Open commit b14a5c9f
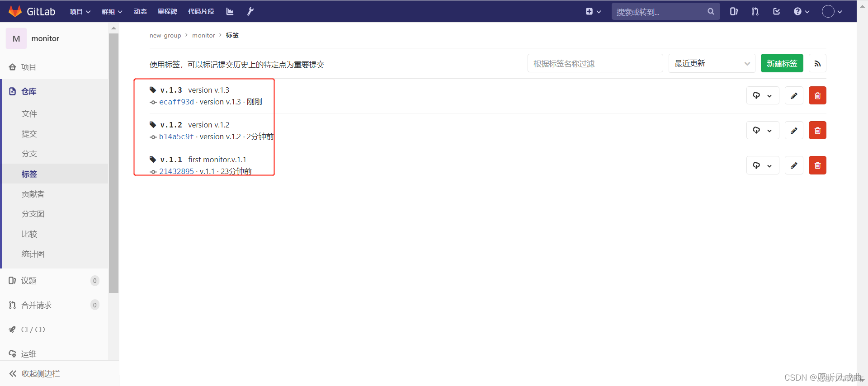Viewport: 868px width, 386px height. [x=176, y=137]
